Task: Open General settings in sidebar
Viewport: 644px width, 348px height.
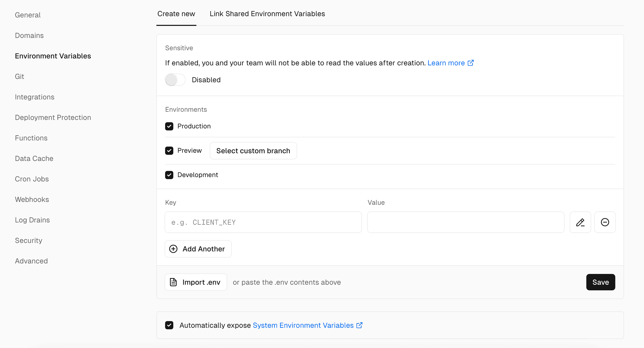Action: click(28, 15)
